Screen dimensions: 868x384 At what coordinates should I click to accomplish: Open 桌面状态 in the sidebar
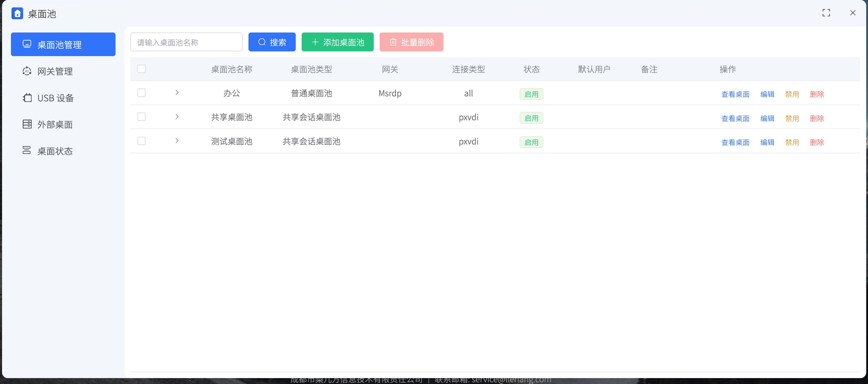[x=63, y=151]
